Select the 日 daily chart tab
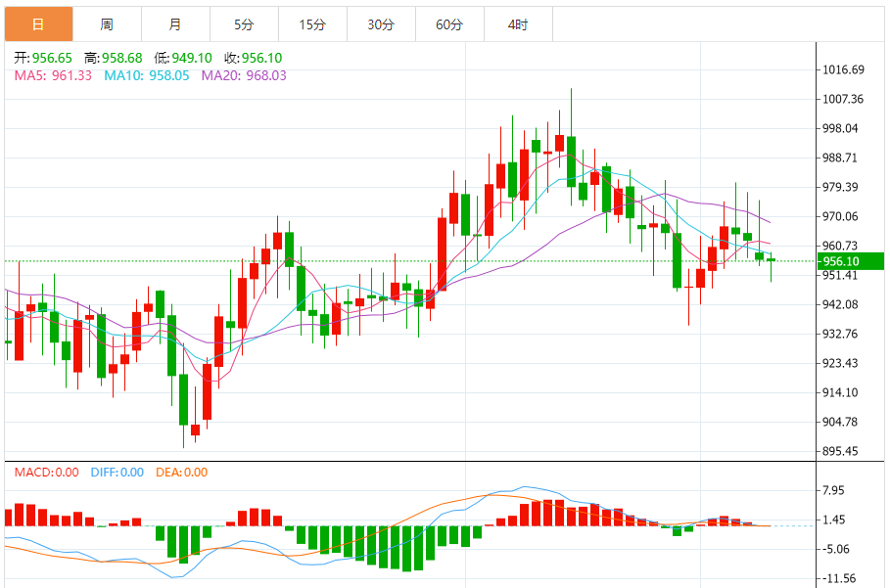890x588 pixels. click(38, 24)
